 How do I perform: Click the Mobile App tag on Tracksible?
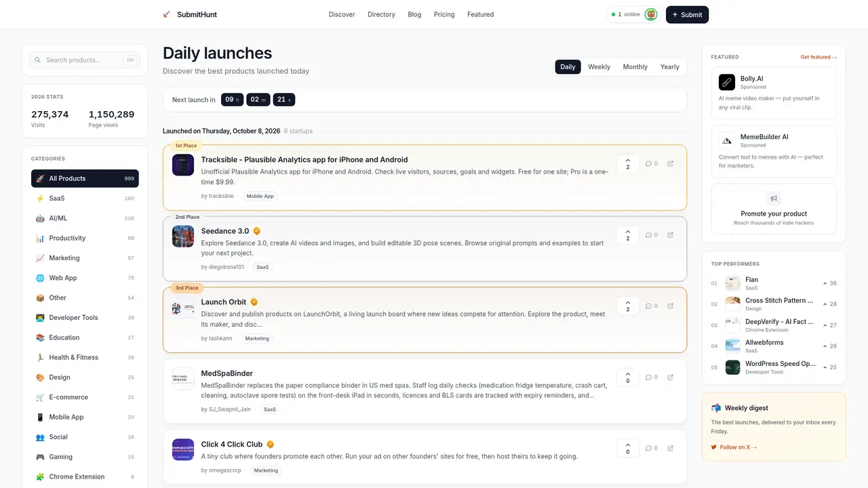(260, 196)
